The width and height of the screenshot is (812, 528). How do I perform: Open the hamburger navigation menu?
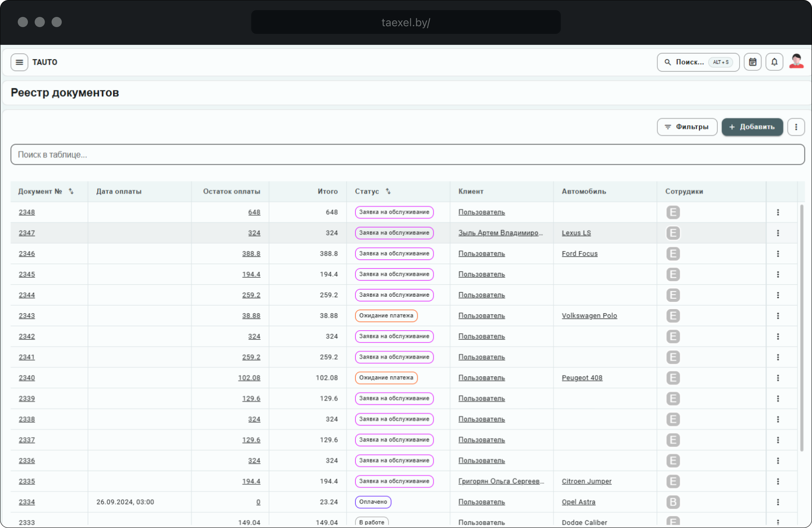[19, 62]
